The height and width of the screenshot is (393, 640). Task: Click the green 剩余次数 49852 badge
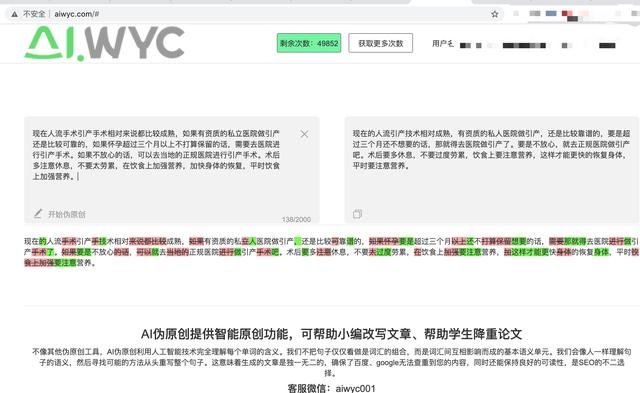(x=309, y=43)
